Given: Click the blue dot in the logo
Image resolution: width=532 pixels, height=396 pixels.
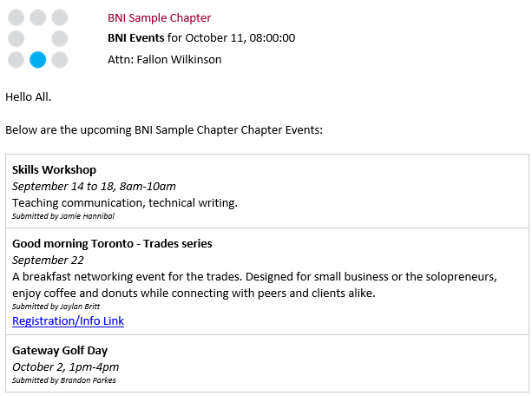Looking at the screenshot, I should [37, 60].
